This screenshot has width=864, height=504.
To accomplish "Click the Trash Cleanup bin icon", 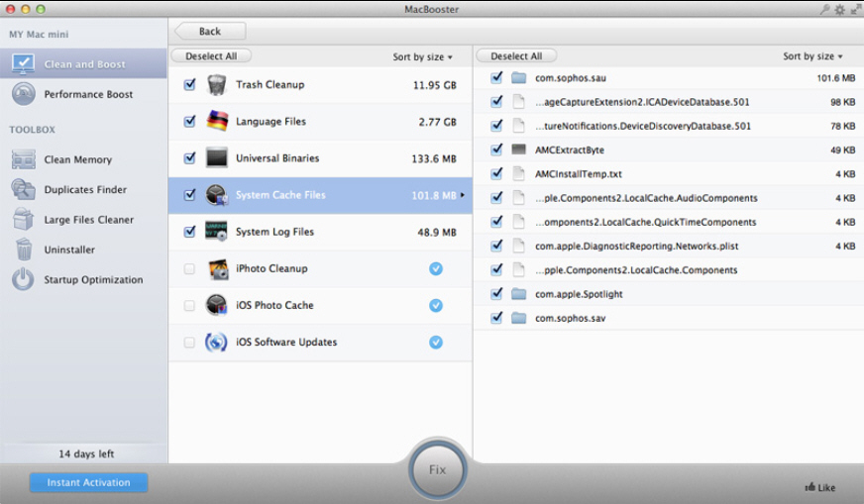I will (217, 85).
